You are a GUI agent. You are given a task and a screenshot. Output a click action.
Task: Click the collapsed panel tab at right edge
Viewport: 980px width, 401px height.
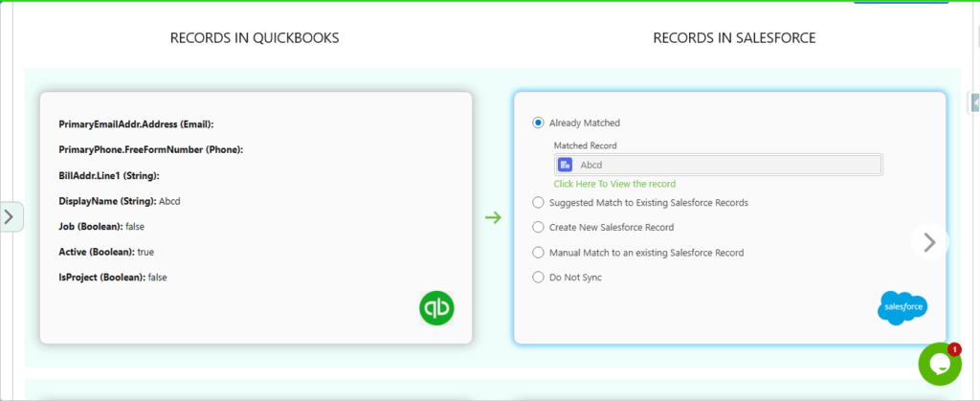(973, 101)
